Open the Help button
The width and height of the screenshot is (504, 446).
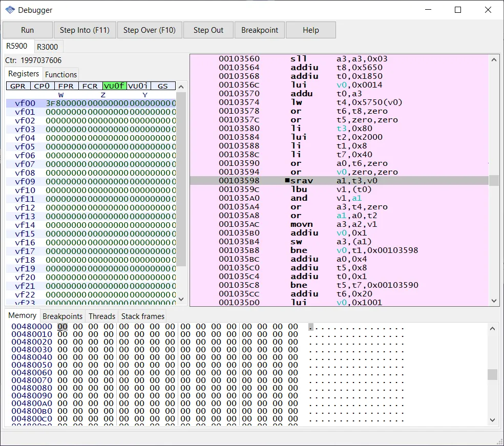[310, 30]
